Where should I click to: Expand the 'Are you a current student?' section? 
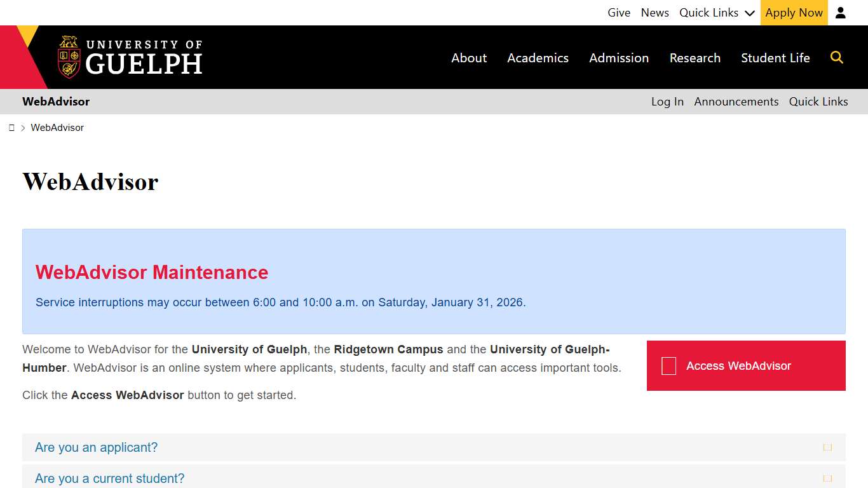[x=109, y=478]
